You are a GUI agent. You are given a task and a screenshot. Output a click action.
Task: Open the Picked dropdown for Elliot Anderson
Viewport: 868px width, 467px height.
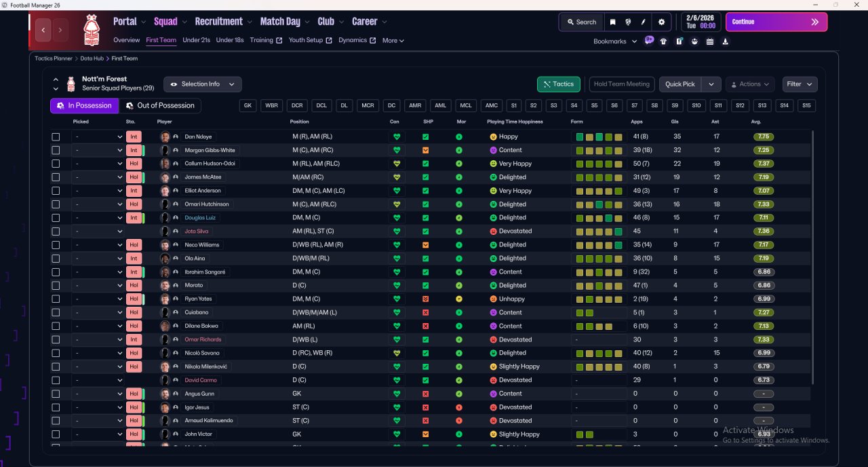point(98,191)
